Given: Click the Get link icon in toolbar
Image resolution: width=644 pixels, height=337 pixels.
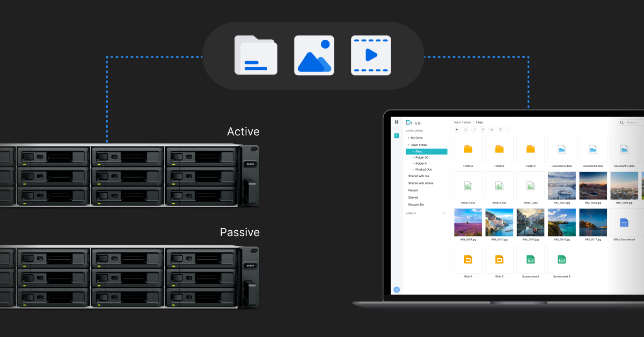Looking at the screenshot, I should [474, 129].
